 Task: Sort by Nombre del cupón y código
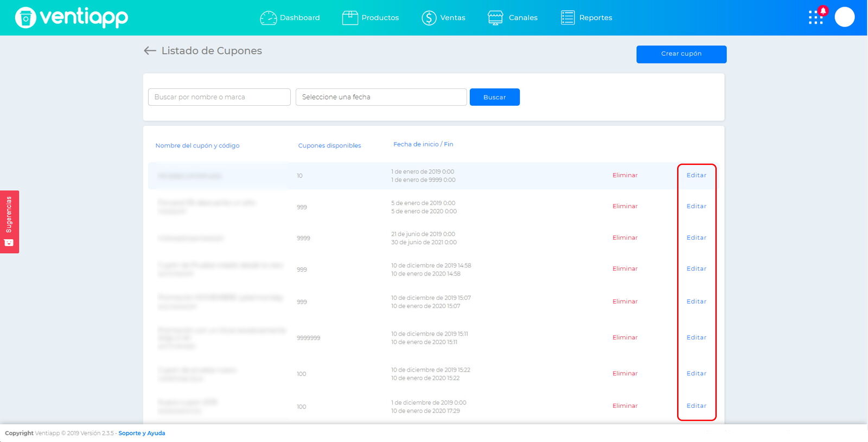(197, 145)
